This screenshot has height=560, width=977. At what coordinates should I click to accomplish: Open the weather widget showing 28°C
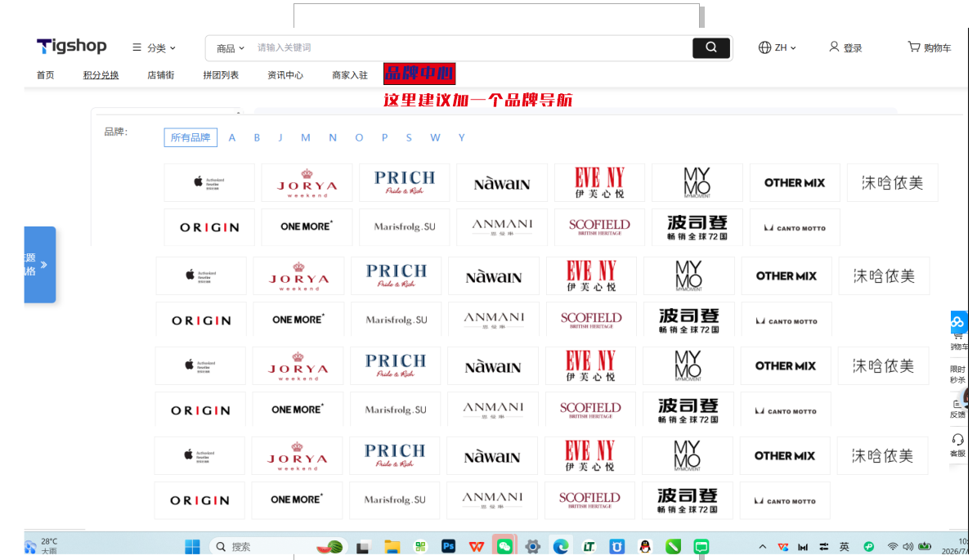[42, 546]
